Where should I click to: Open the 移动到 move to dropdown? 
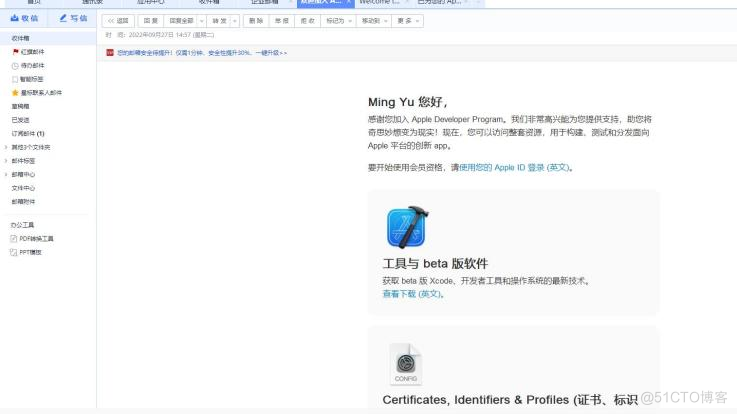[x=374, y=21]
